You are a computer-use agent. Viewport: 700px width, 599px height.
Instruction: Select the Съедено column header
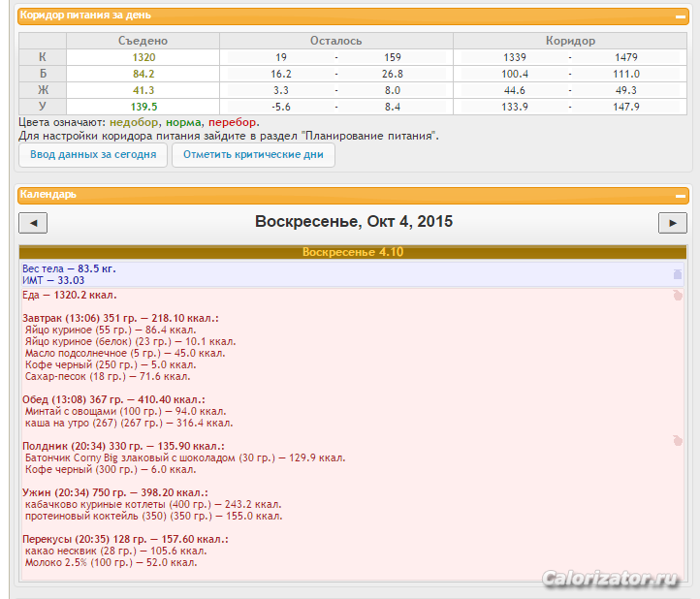pyautogui.click(x=143, y=41)
